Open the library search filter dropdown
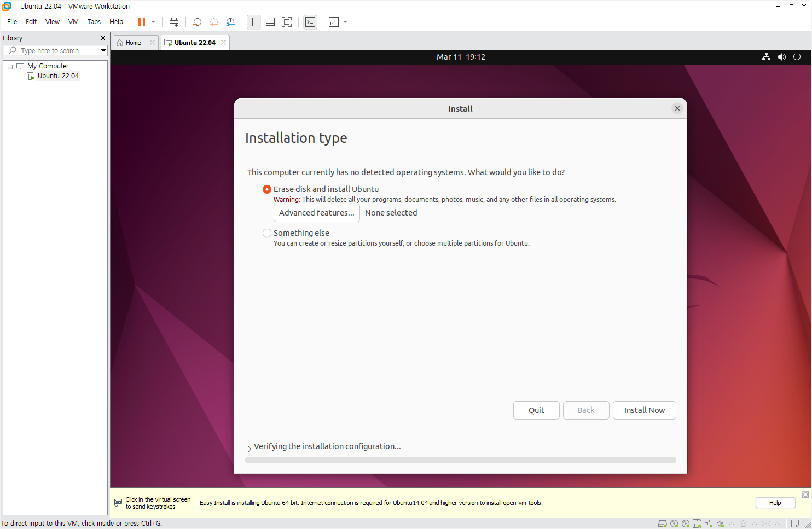The image size is (812, 529). tap(103, 50)
